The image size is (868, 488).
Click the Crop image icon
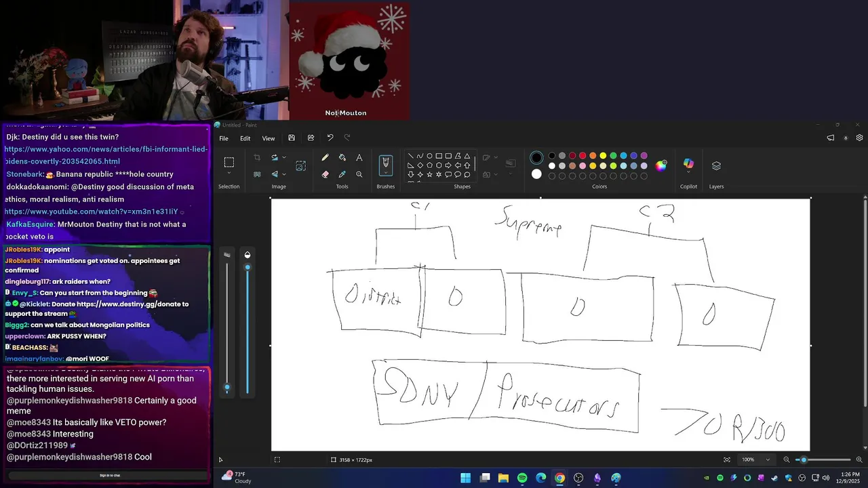(x=257, y=157)
